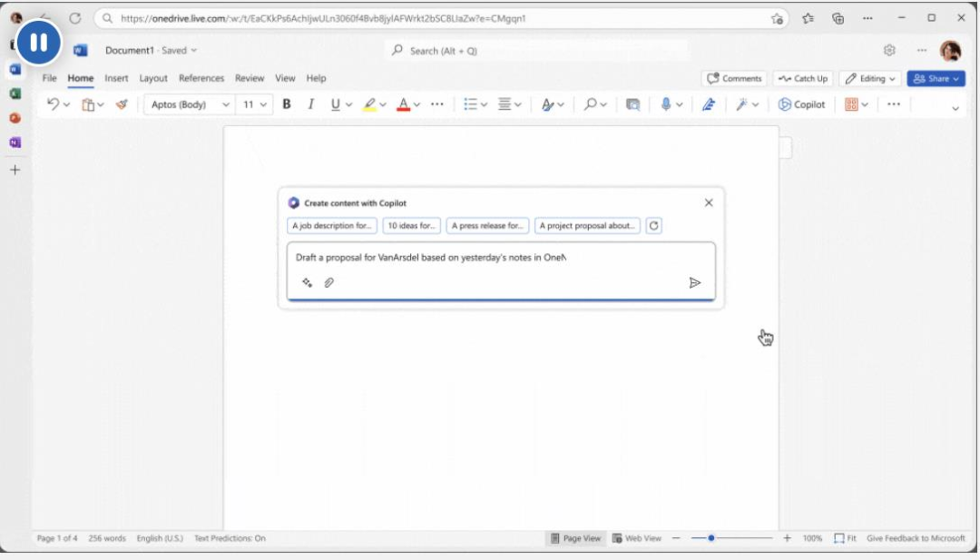Switch to Web View mode
The image size is (980, 560).
636,538
